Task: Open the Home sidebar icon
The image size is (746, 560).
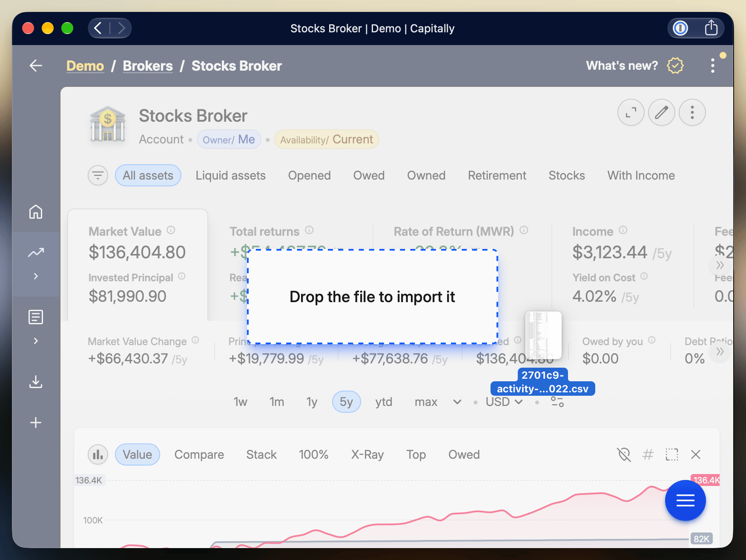Action: [36, 211]
